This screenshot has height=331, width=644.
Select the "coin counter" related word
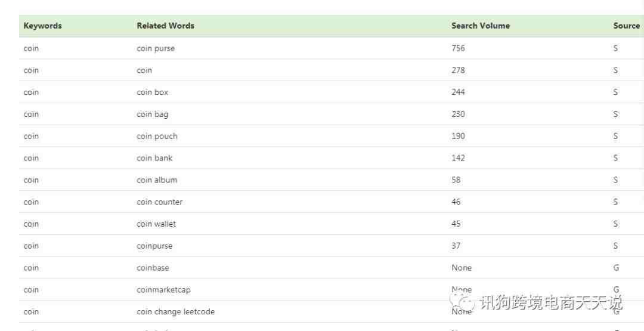[x=159, y=202]
